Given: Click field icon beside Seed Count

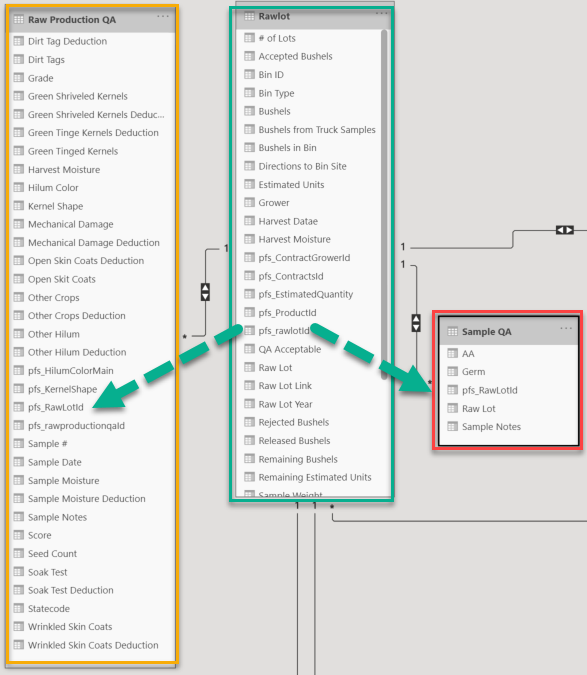Looking at the screenshot, I should (19, 554).
